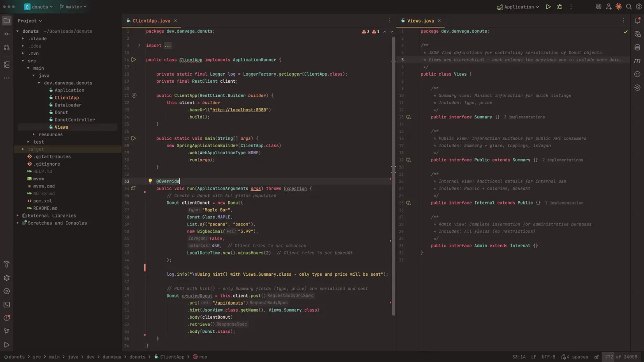Expand the resources folder in project tree
This screenshot has height=362, width=644.
point(34,134)
